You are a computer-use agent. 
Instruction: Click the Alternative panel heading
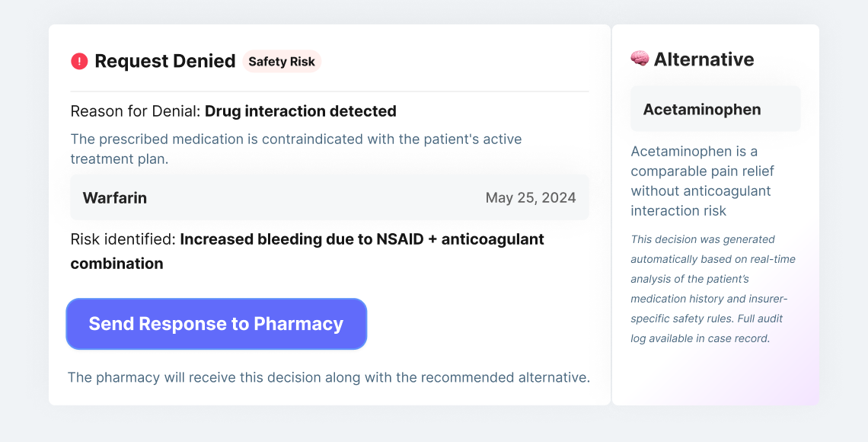[704, 59]
